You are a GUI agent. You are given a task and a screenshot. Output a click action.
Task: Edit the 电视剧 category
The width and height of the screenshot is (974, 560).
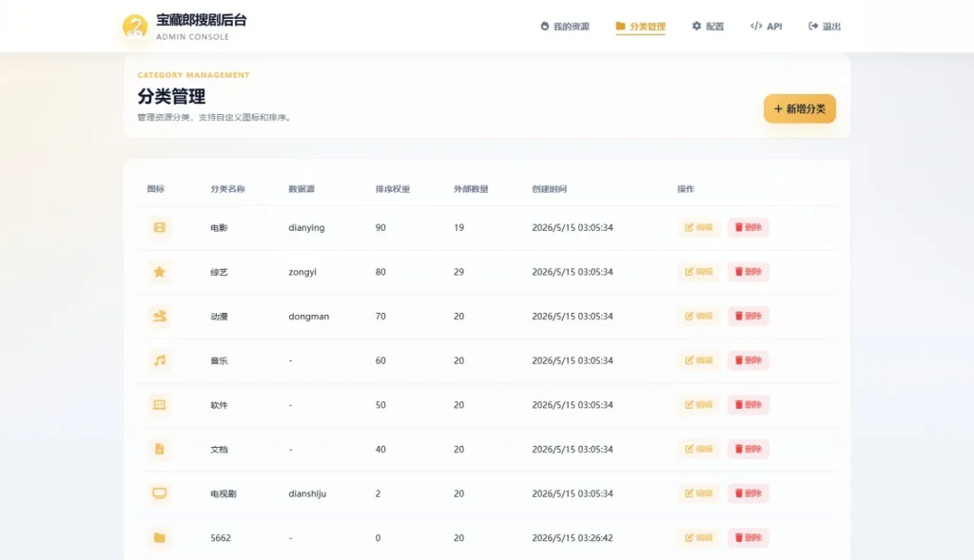(699, 493)
